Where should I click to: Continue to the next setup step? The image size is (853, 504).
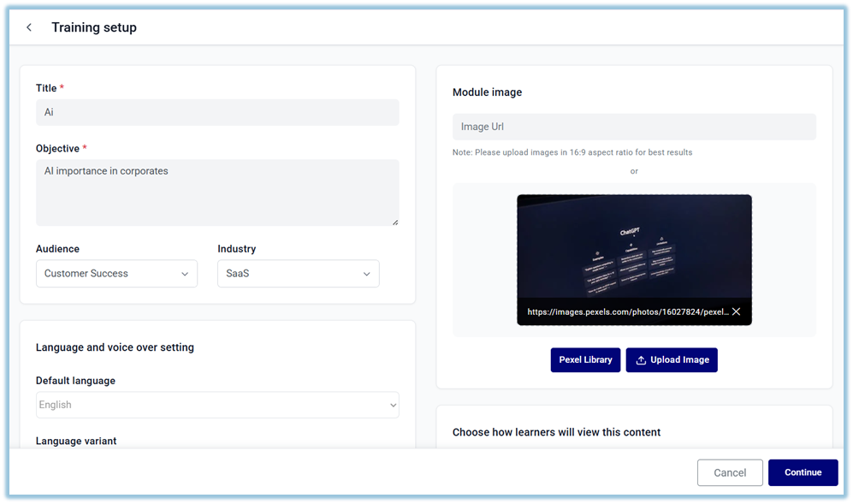(803, 472)
